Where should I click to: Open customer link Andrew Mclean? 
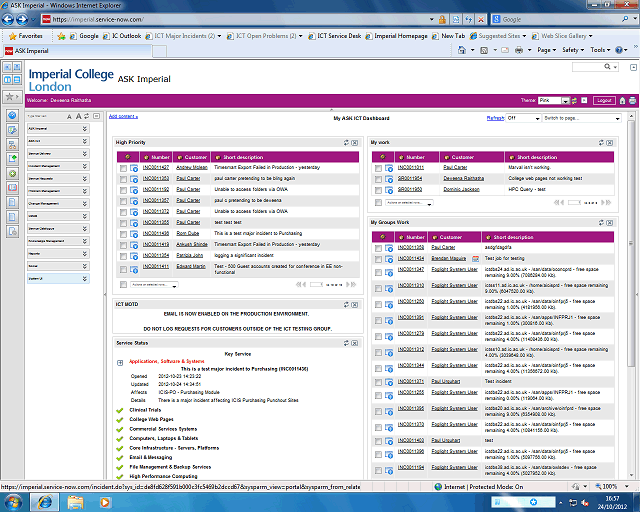[192, 168]
